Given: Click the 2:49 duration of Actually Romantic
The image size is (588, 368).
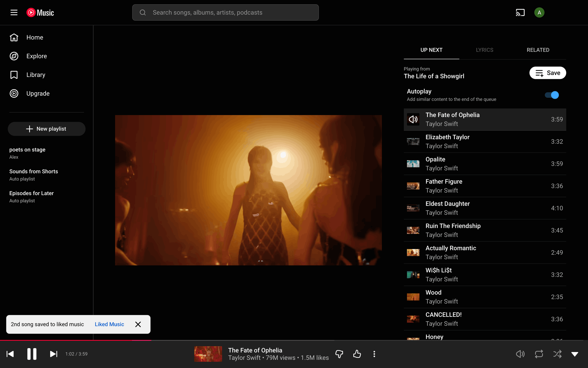Looking at the screenshot, I should 557,253.
